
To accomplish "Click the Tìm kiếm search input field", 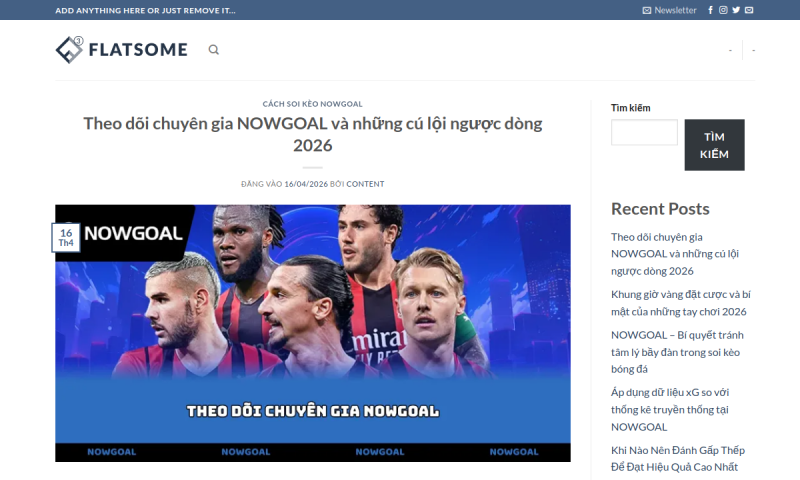I will point(644,133).
